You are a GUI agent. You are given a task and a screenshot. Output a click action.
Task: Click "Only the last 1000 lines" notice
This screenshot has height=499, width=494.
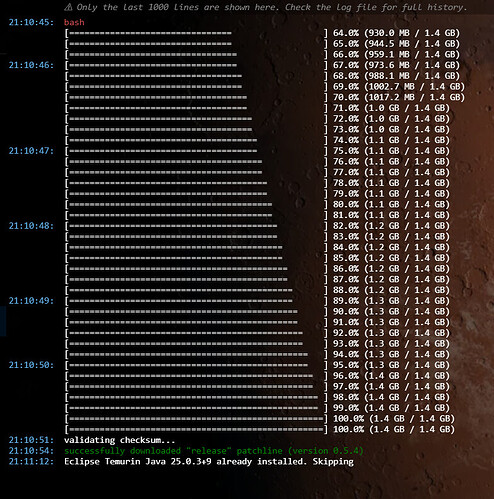tap(271, 7)
